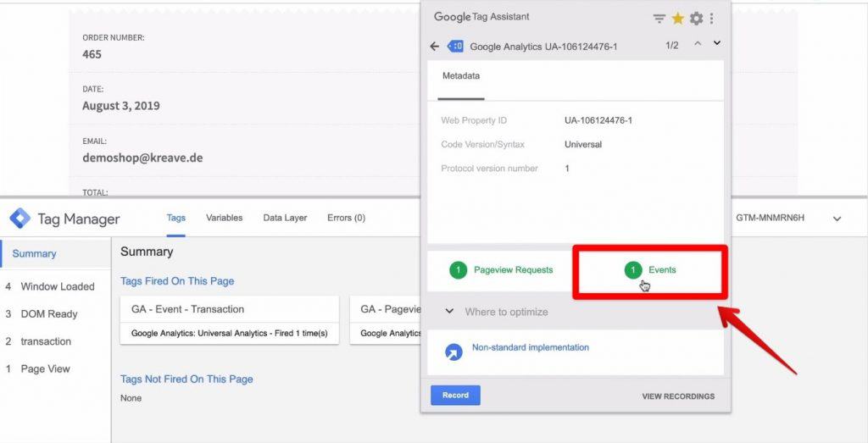Click the Tag Assistant filter icon
This screenshot has height=443, width=868.
click(x=659, y=19)
